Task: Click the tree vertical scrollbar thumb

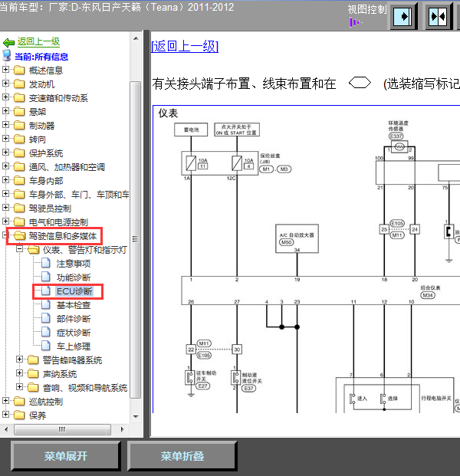Action: coord(136,239)
